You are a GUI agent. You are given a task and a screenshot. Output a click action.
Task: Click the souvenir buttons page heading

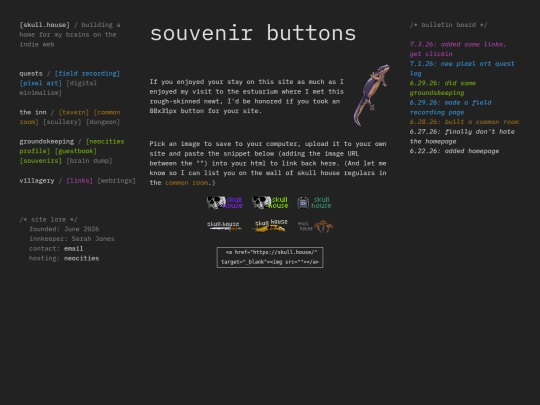coord(253,33)
